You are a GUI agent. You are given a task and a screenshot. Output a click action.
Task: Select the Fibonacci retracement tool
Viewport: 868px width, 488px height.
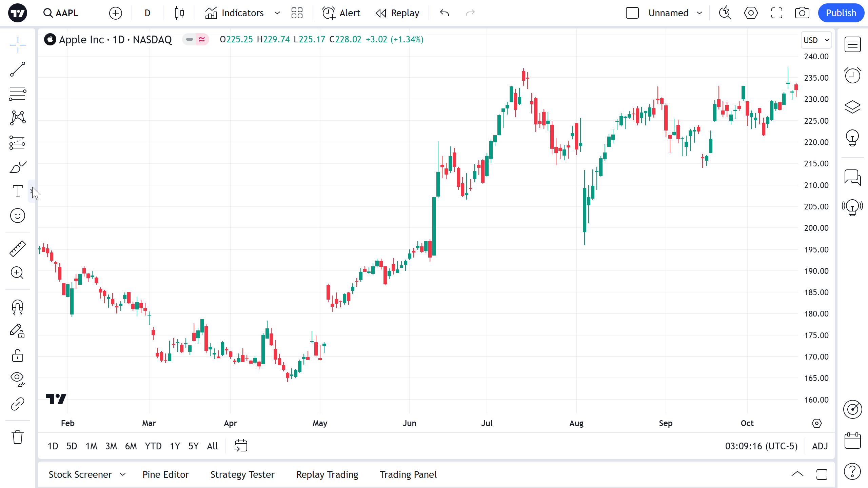pos(17,94)
